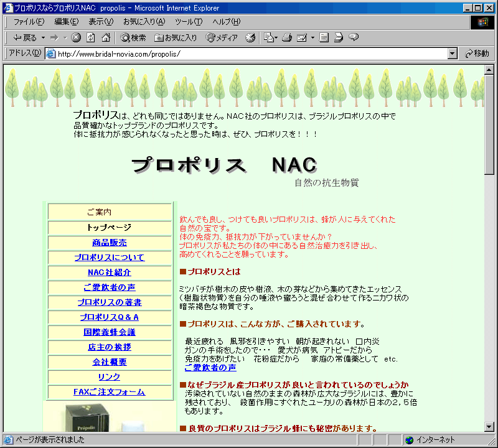
Task: Click the プロポリス NAC title banner
Action: coord(225,165)
